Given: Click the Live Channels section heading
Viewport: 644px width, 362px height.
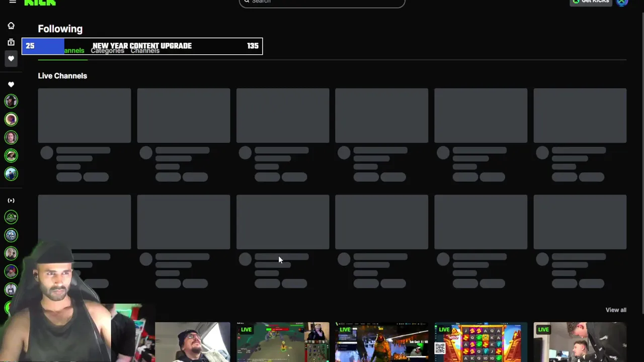Looking at the screenshot, I should pos(62,76).
